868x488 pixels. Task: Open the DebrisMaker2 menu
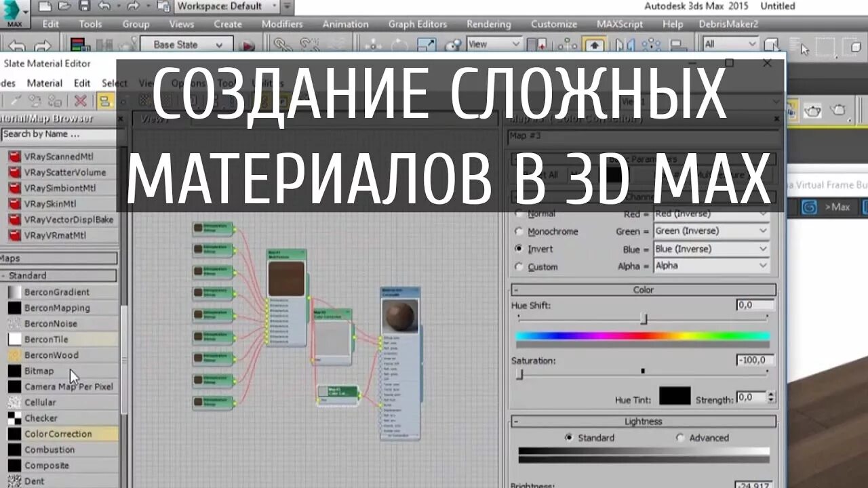[x=728, y=24]
